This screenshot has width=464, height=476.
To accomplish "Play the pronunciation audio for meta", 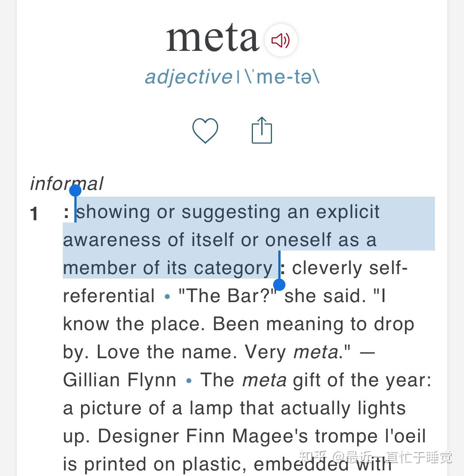I will (281, 40).
